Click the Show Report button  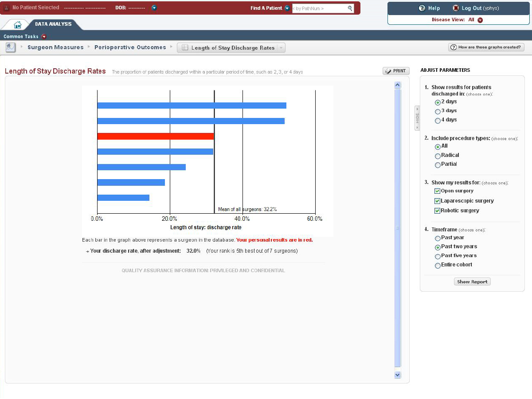[x=472, y=282]
